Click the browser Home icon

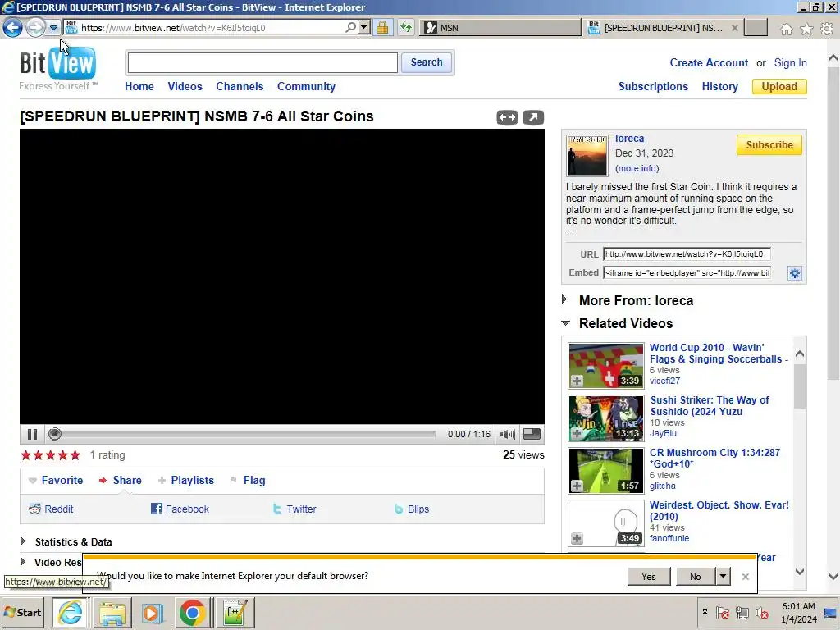pos(787,29)
